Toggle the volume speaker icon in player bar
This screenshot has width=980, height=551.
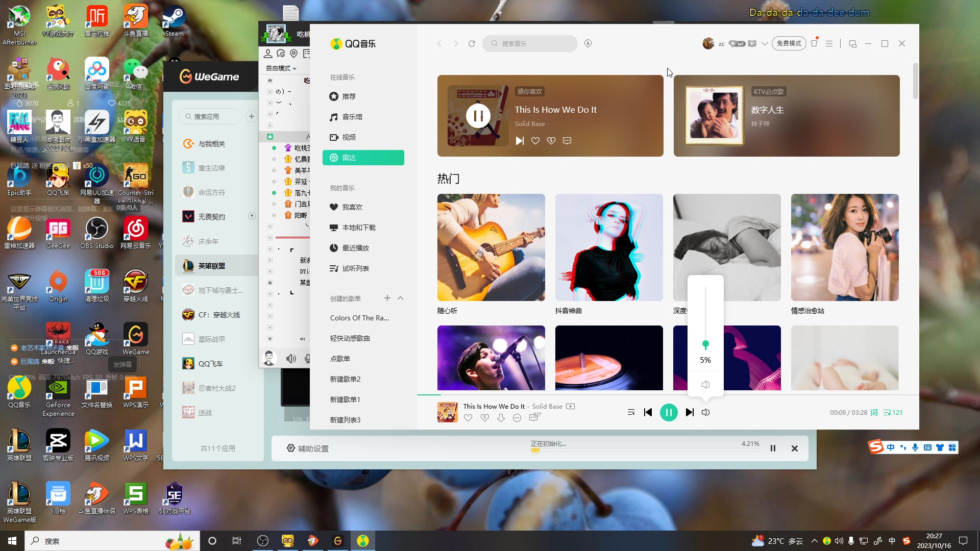tap(705, 412)
